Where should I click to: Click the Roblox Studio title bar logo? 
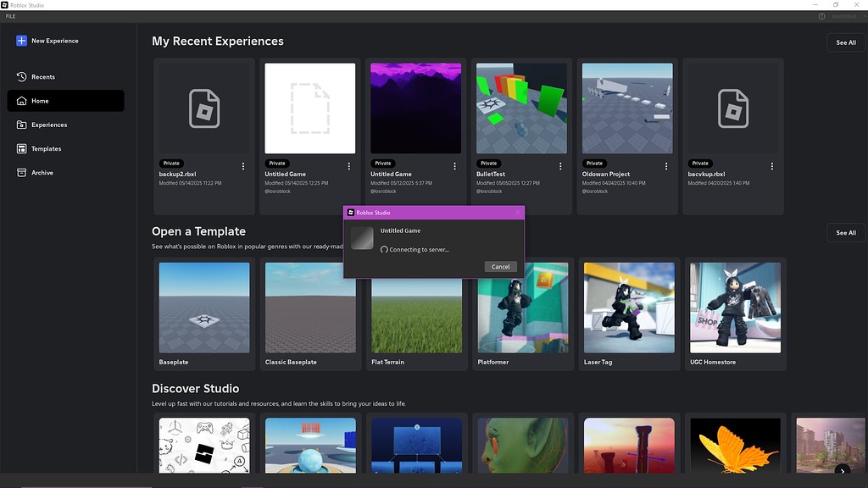coord(4,5)
